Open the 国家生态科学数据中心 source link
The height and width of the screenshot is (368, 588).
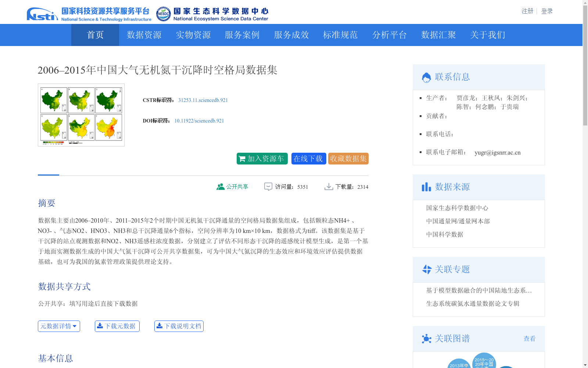[x=457, y=208]
